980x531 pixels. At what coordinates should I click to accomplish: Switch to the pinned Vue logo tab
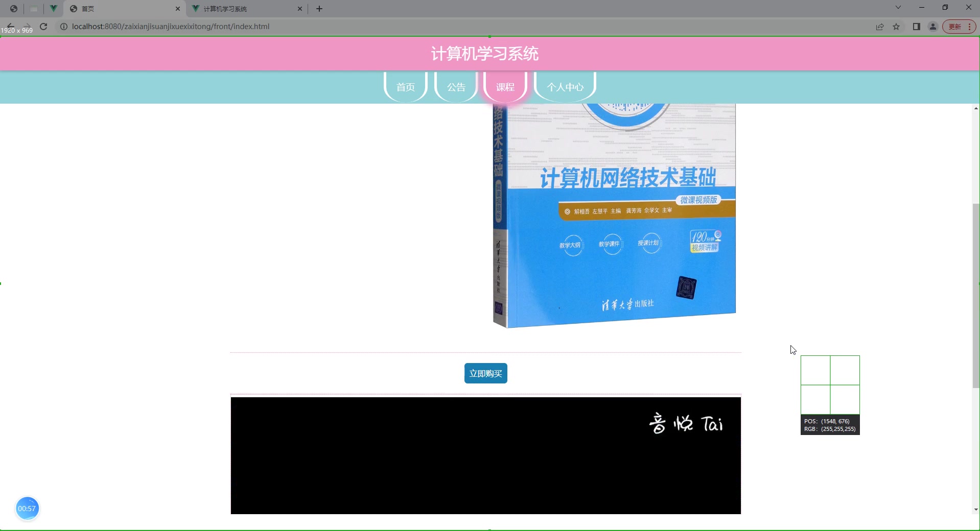53,9
